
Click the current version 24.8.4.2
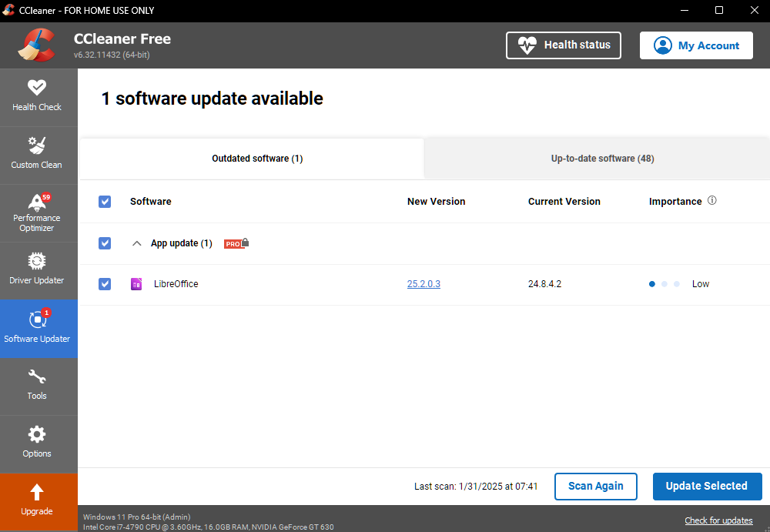coord(544,284)
